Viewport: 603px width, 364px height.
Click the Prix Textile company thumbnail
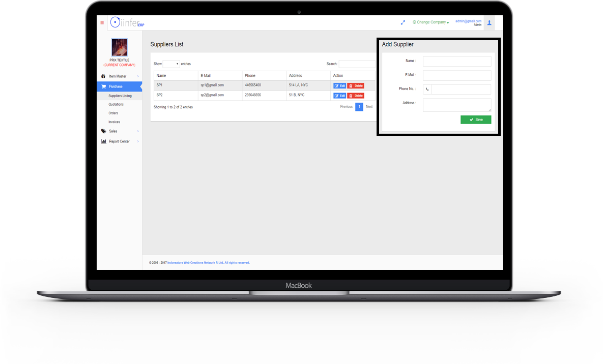tap(119, 47)
